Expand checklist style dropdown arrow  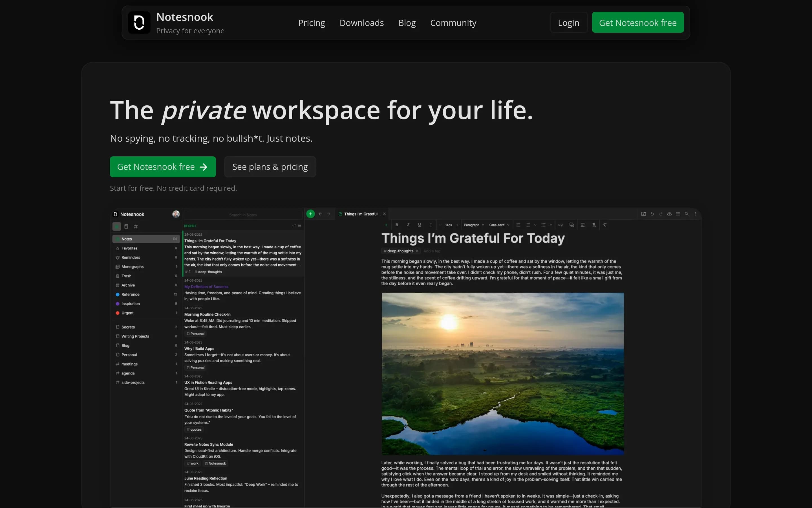point(551,225)
